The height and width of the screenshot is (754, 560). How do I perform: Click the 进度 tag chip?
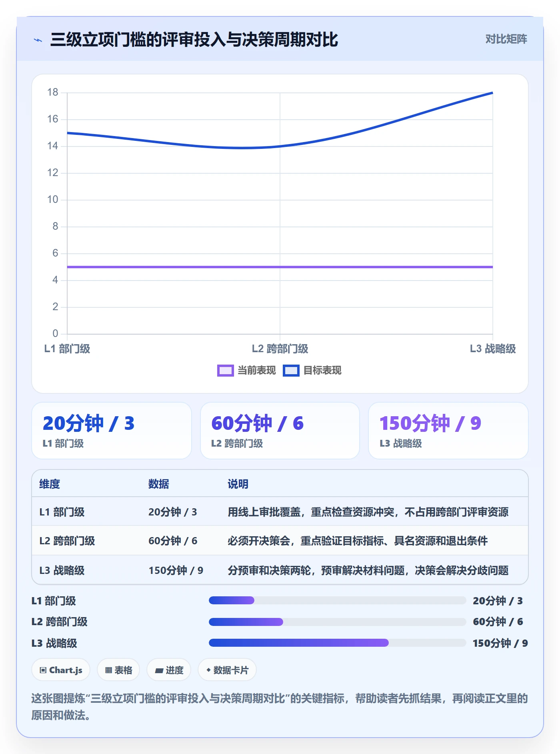click(x=169, y=670)
